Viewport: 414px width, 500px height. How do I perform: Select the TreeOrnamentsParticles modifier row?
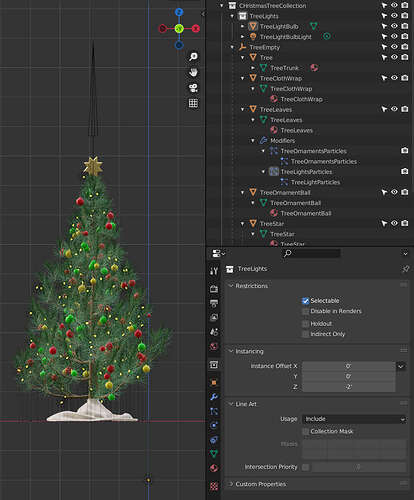(314, 151)
